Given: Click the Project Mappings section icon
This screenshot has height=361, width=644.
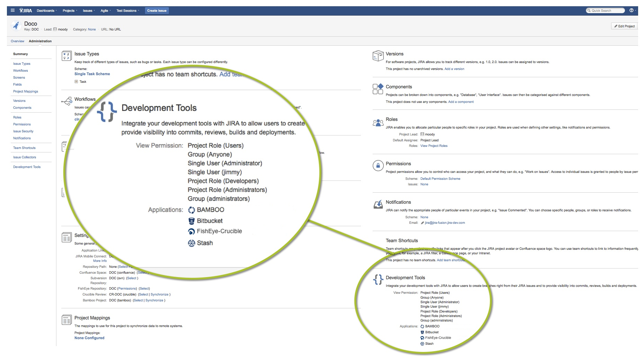Looking at the screenshot, I should [x=66, y=320].
